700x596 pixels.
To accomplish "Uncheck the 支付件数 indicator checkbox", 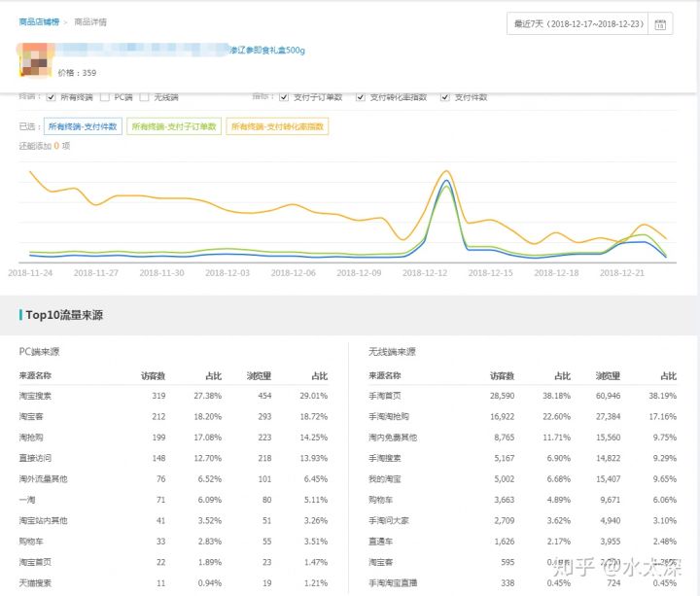I will click(x=445, y=97).
